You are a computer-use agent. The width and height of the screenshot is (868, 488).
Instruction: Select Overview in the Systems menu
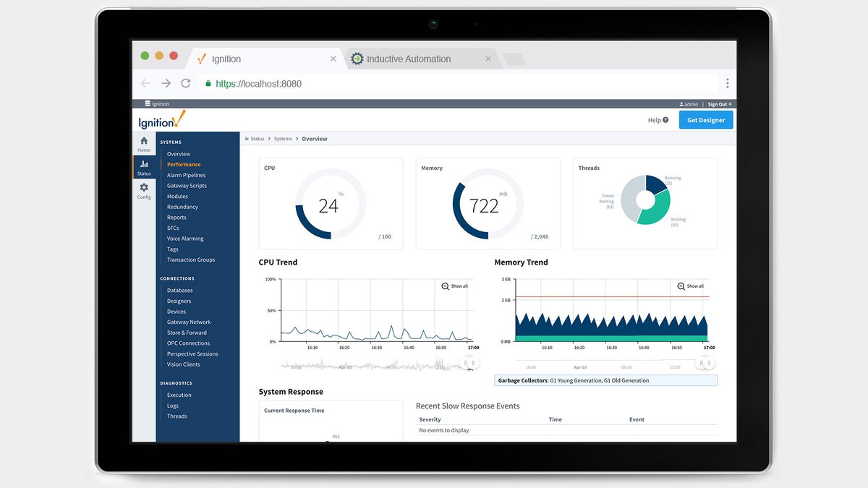point(179,154)
